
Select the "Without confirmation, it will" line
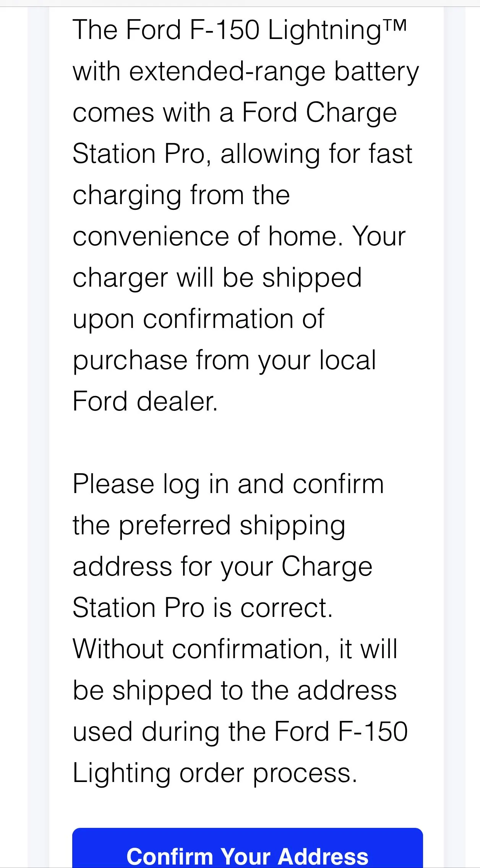point(235,650)
